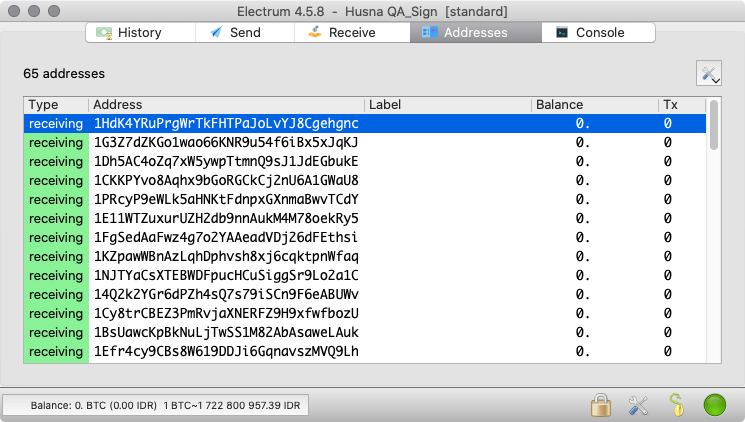The image size is (745, 422).
Task: Select address 1BsUawcKpBkNuLjTwSS1M82AbAsaweLAuk
Action: click(x=226, y=333)
